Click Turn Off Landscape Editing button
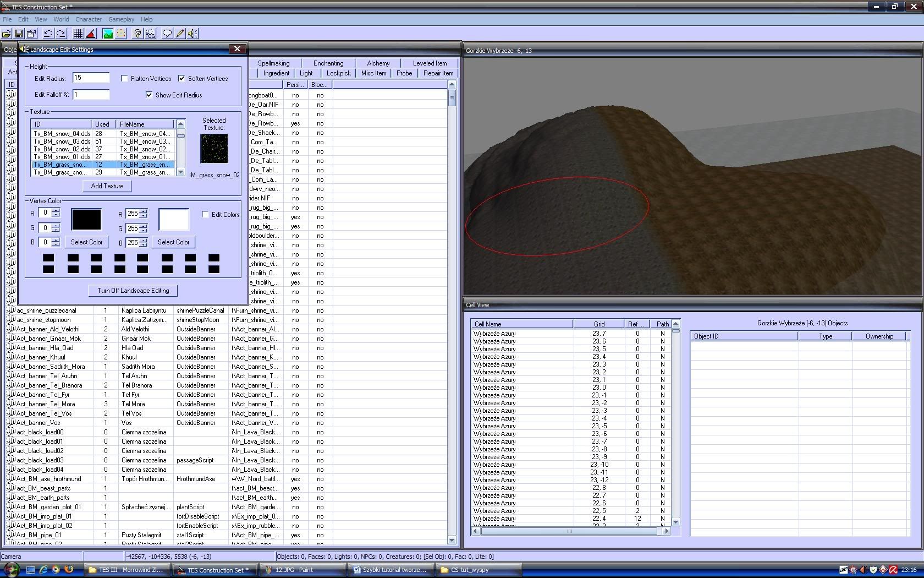This screenshot has height=578, width=924. (133, 291)
